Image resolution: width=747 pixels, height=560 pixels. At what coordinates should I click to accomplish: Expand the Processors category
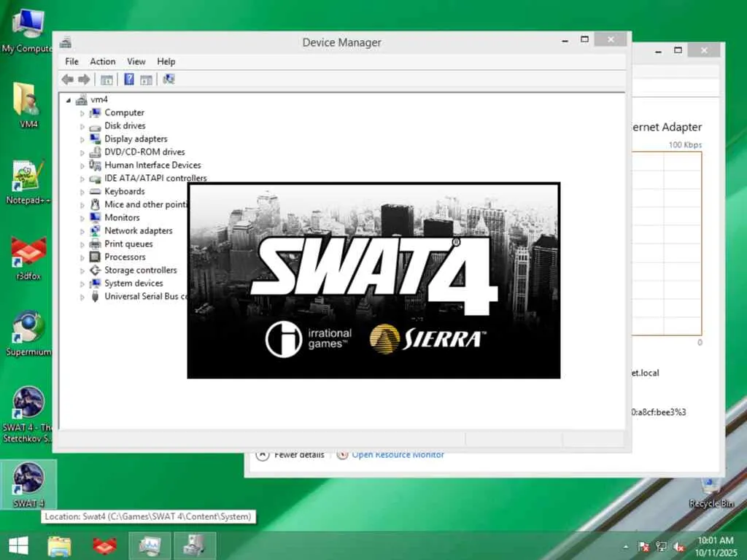click(x=82, y=257)
